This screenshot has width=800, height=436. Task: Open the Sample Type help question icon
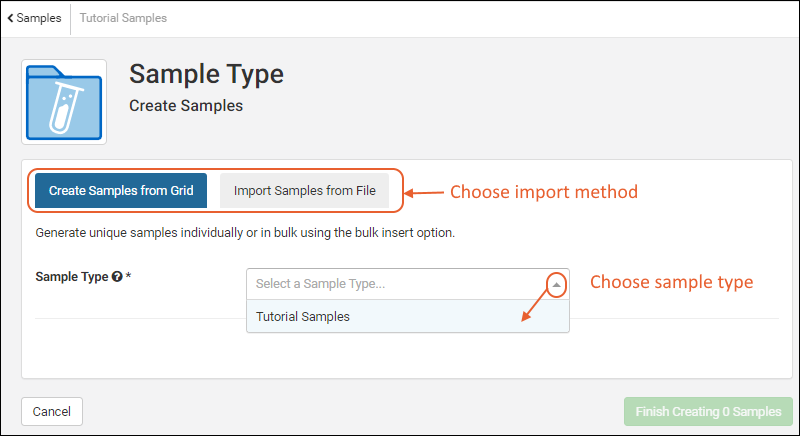point(117,277)
